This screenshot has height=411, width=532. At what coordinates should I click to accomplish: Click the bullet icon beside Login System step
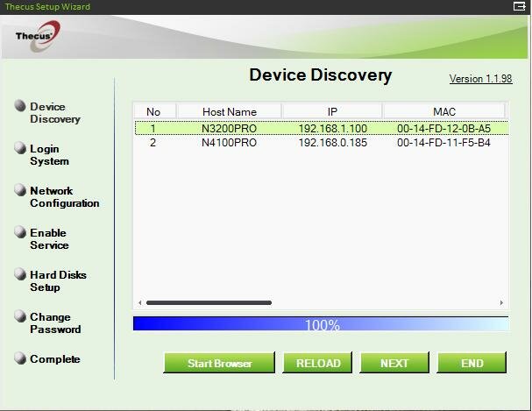click(x=20, y=148)
